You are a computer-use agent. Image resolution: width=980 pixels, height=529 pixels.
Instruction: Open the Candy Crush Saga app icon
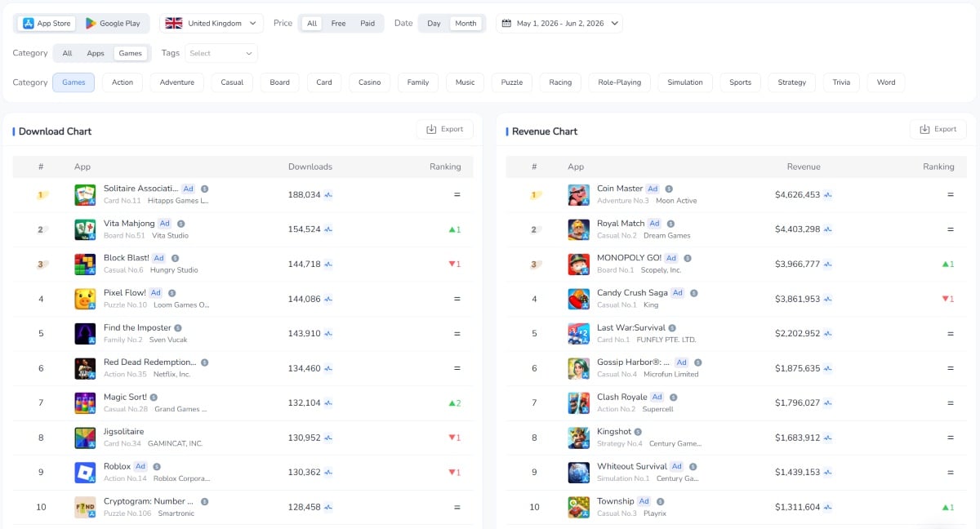(578, 299)
